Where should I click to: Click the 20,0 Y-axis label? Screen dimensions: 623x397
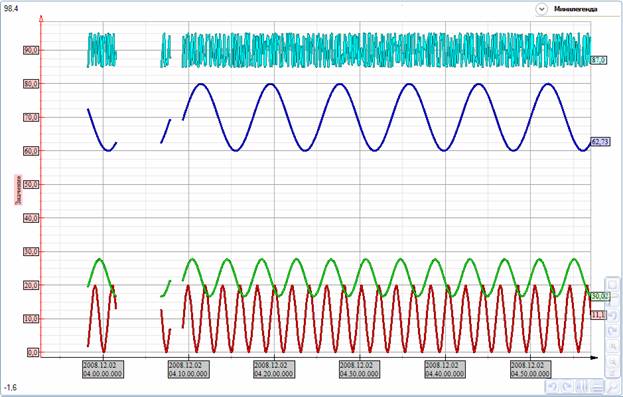(x=31, y=285)
